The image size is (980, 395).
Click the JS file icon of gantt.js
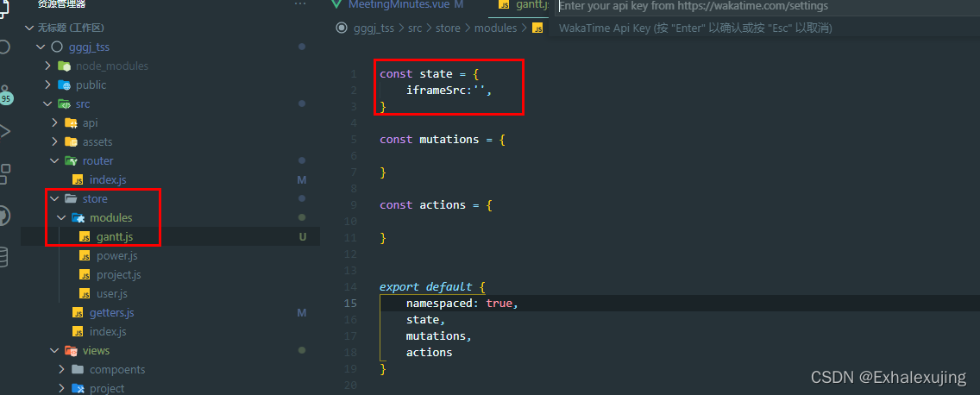point(85,237)
